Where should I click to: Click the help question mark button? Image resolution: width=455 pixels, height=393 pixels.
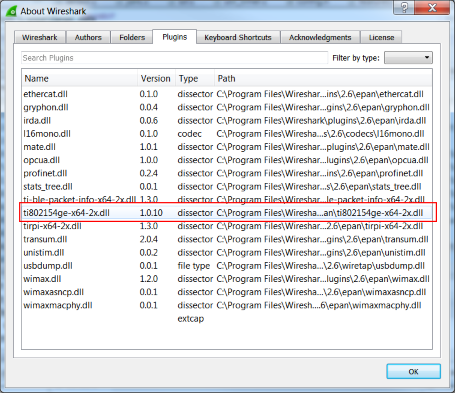(x=404, y=7)
